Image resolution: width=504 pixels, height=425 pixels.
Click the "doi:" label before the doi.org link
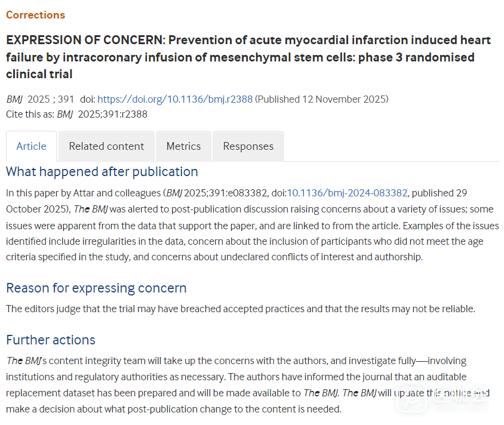[87, 99]
